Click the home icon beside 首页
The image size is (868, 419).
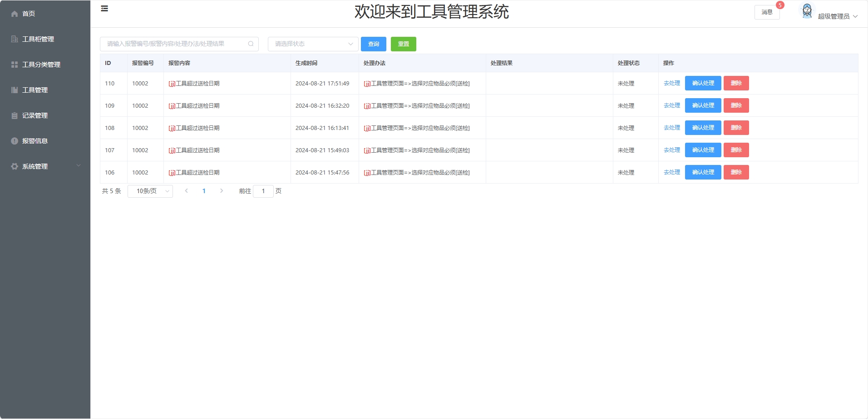click(x=15, y=14)
